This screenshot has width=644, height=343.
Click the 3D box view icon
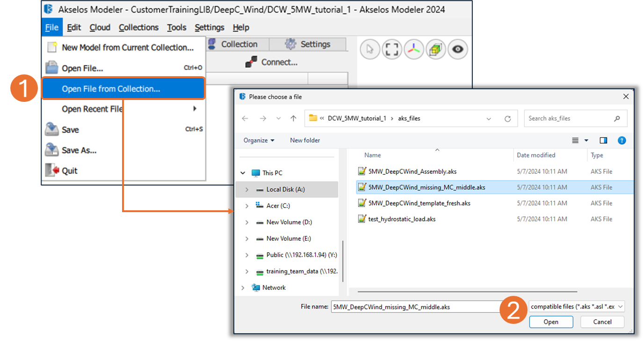(x=436, y=49)
